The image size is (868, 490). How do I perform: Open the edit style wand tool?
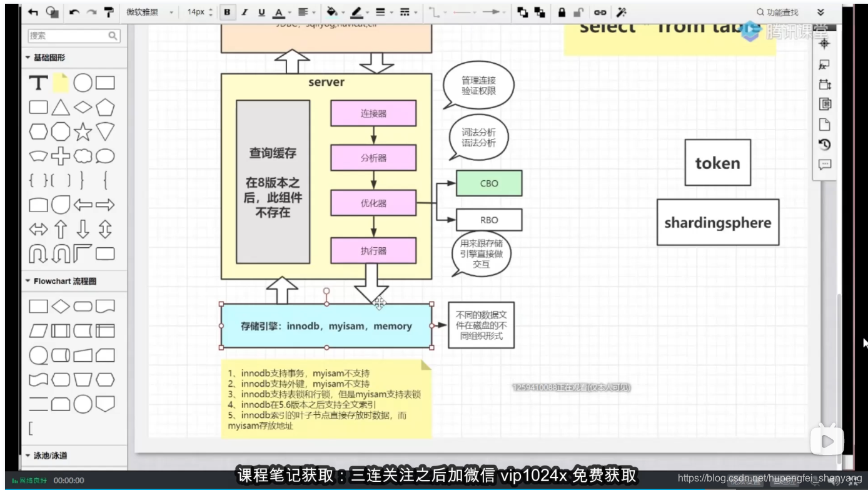tap(621, 12)
